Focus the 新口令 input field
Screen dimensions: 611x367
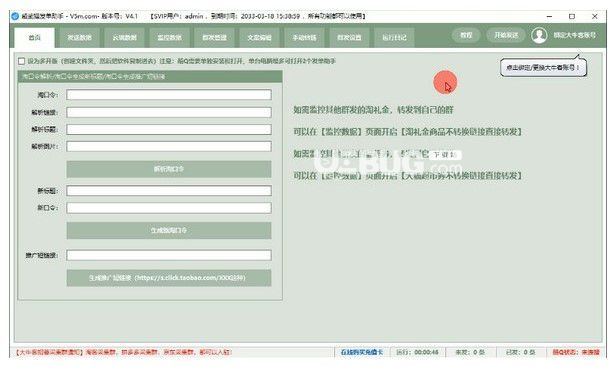[x=169, y=208]
